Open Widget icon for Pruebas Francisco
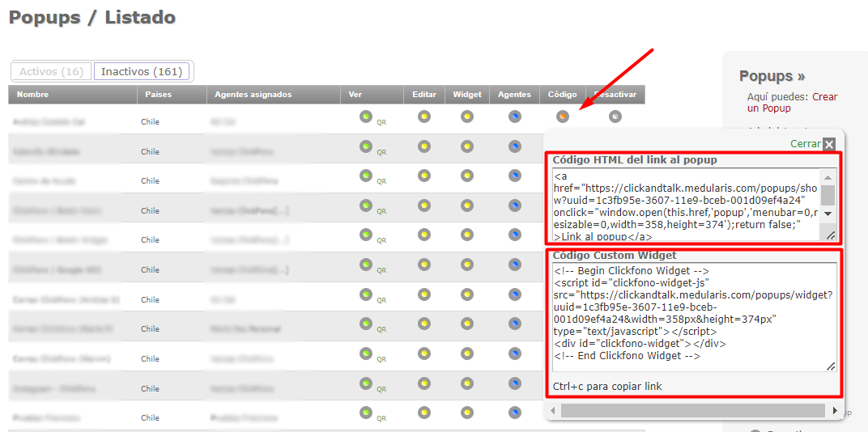 point(467,413)
